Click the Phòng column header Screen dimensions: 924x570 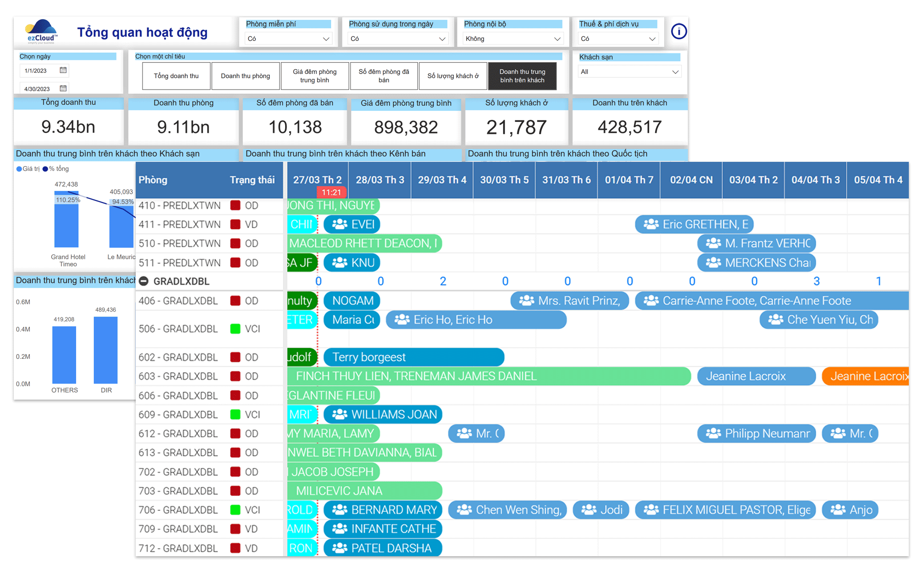(153, 180)
